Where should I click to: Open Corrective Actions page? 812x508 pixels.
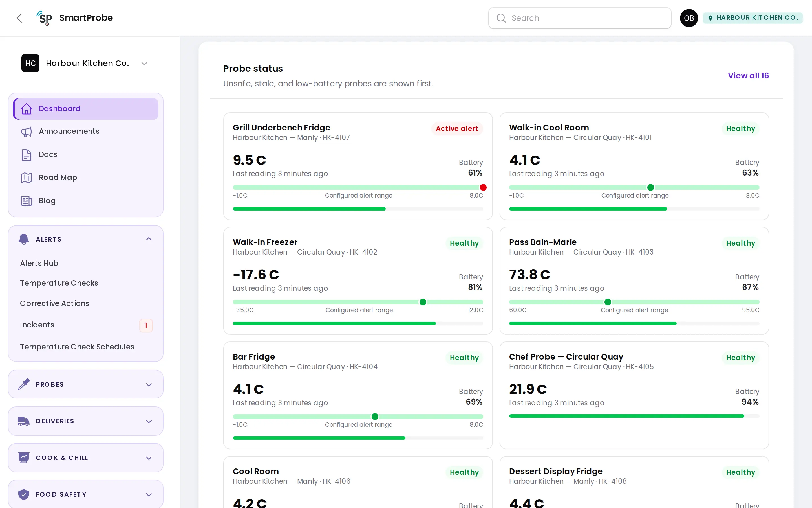[54, 303]
